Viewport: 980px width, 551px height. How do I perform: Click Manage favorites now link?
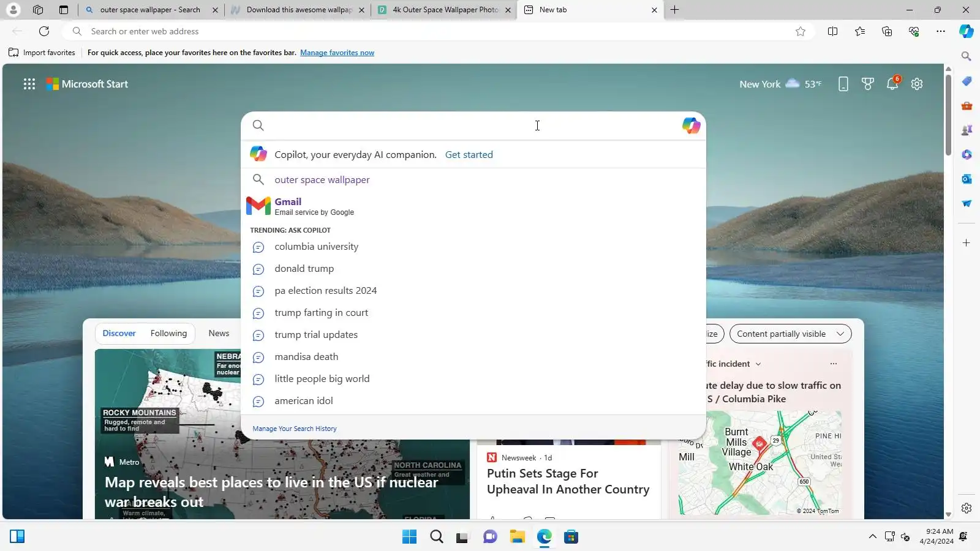point(337,53)
